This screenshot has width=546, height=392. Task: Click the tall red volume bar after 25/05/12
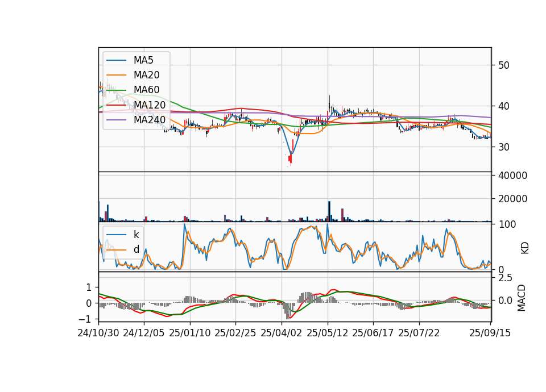click(x=342, y=215)
